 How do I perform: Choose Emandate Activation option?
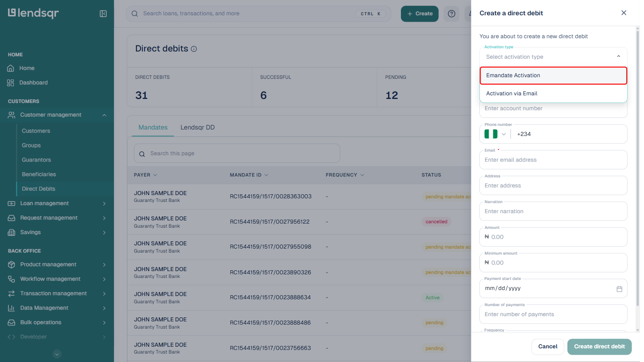click(553, 76)
